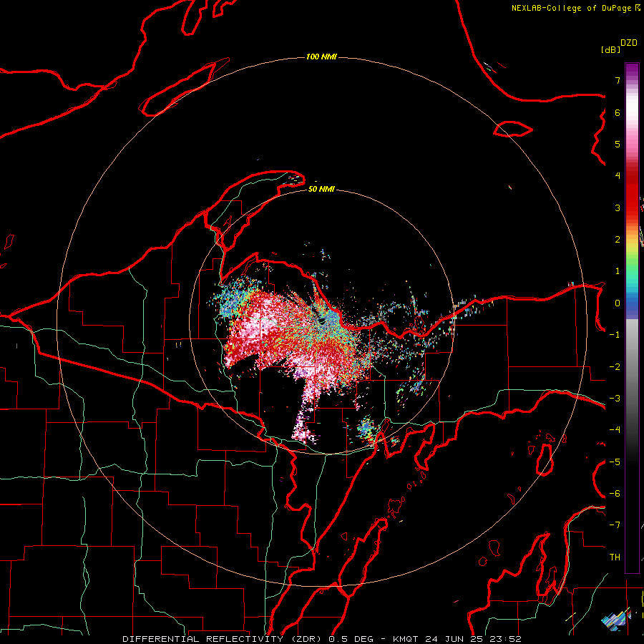Click the 100 NMI range ring label
This screenshot has height=644, width=644.
321,57
